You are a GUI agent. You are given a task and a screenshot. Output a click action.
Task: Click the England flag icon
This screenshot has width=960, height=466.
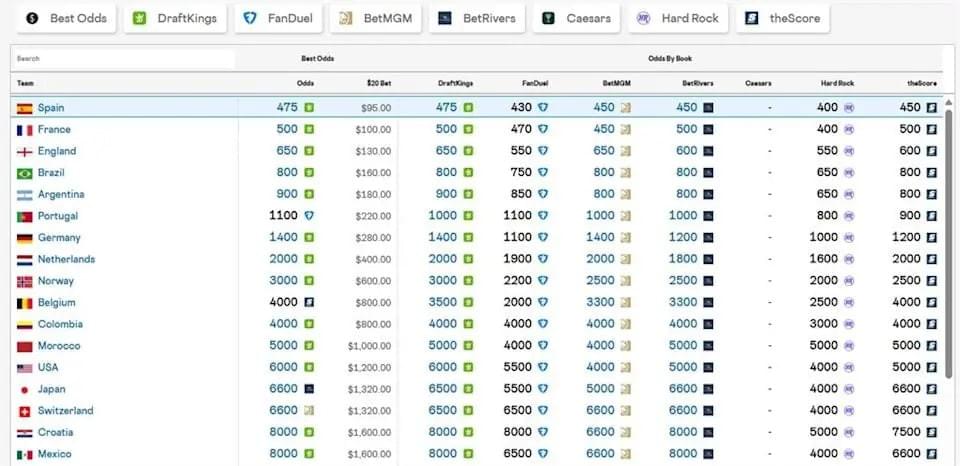(x=24, y=152)
